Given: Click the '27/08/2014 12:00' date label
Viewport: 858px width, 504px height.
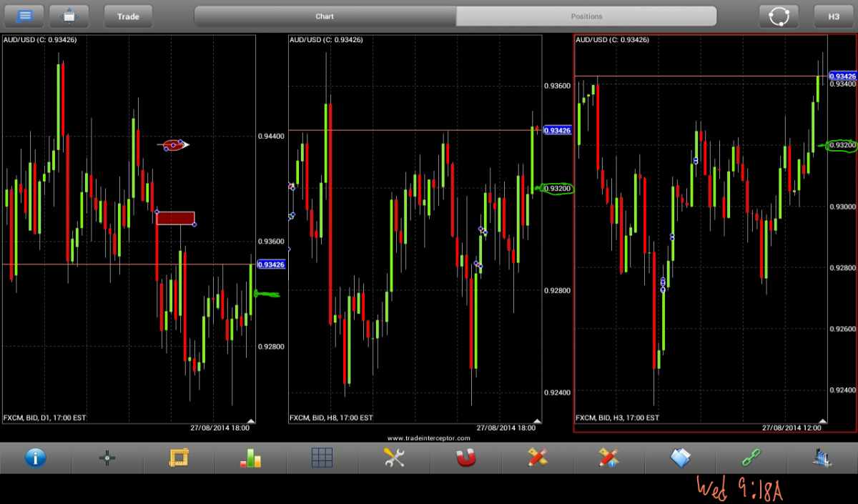Looking at the screenshot, I should (x=792, y=428).
